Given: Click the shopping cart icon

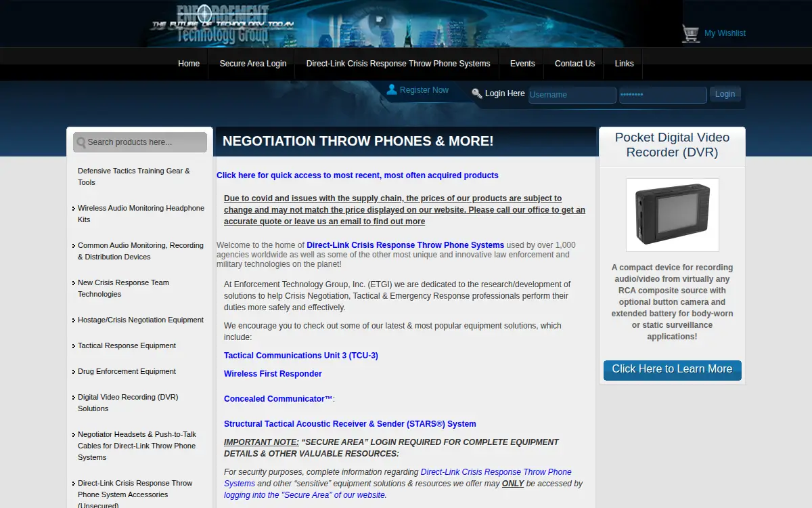Looking at the screenshot, I should (x=691, y=33).
